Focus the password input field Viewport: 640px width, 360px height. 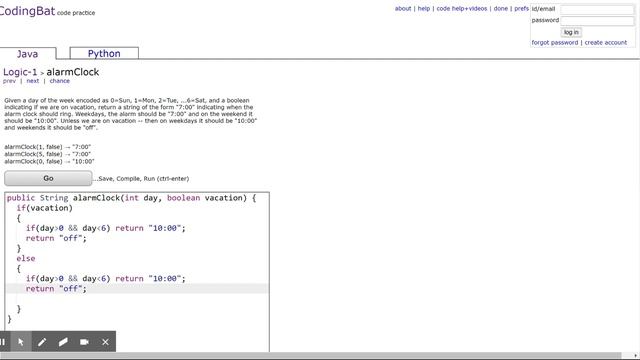click(597, 21)
